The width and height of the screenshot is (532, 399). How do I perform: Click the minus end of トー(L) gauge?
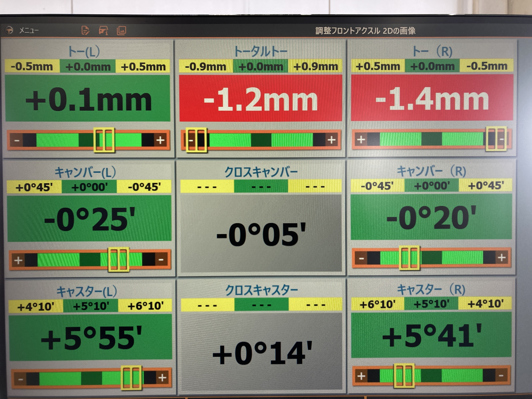[x=17, y=140]
